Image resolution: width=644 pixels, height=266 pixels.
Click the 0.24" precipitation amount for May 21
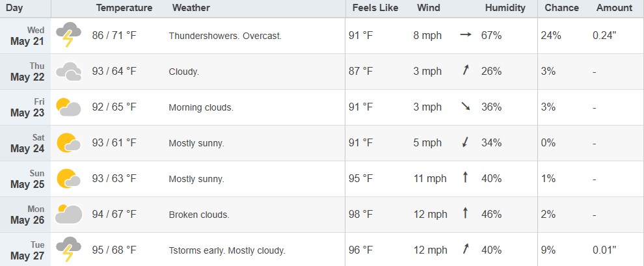point(604,36)
